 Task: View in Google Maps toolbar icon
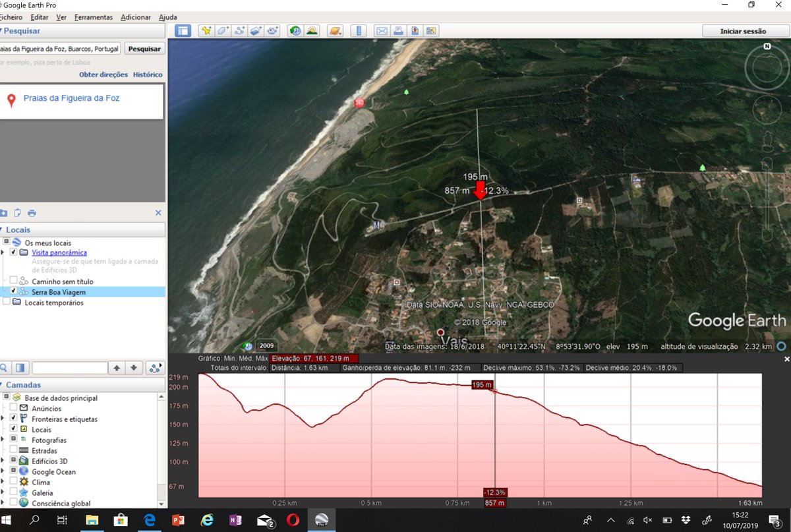point(431,30)
